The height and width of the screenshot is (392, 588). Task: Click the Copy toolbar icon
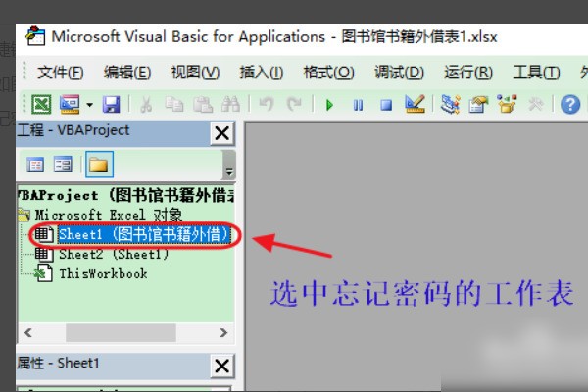pos(174,104)
